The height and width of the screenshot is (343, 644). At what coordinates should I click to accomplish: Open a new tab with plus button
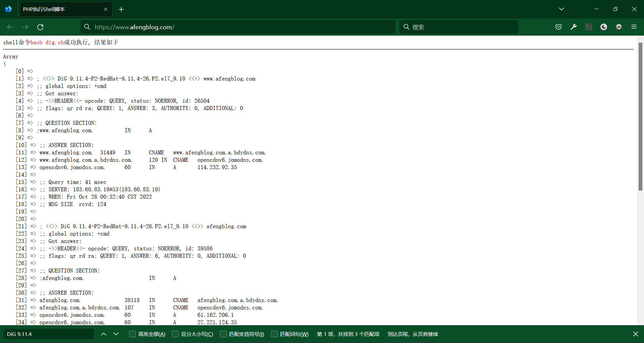coord(121,9)
